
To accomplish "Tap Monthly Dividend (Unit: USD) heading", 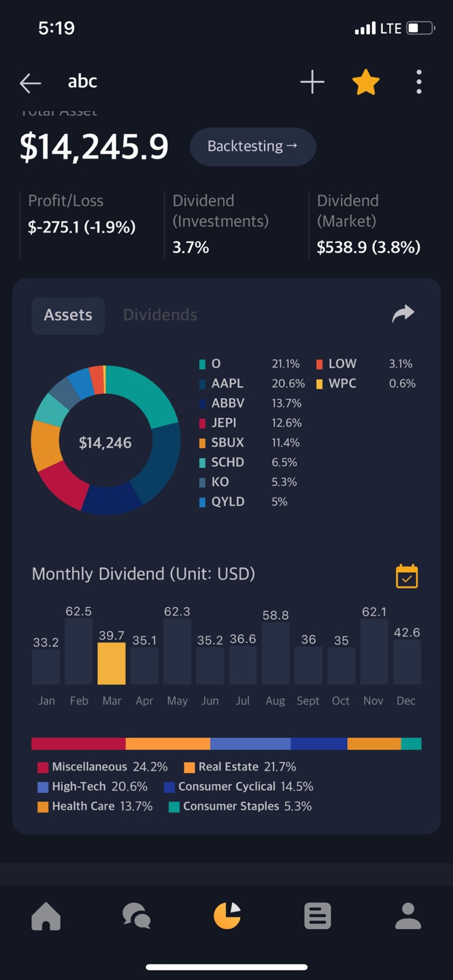I will (x=144, y=574).
